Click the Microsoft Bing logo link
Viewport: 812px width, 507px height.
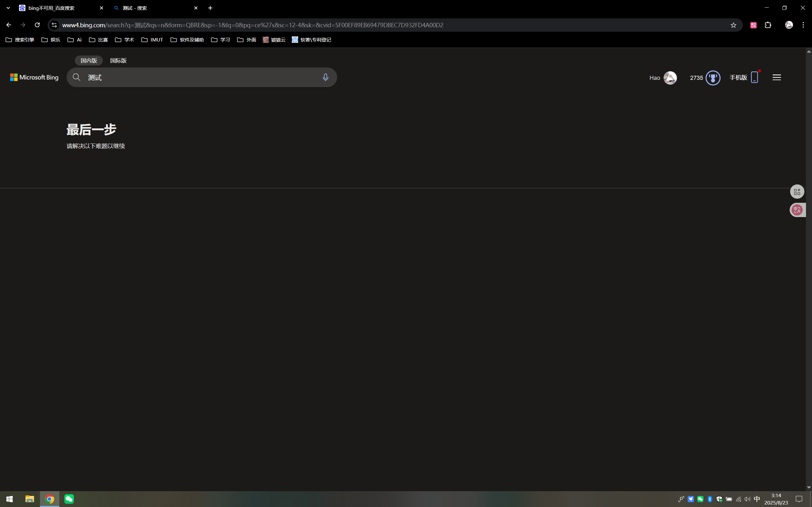[x=34, y=77]
